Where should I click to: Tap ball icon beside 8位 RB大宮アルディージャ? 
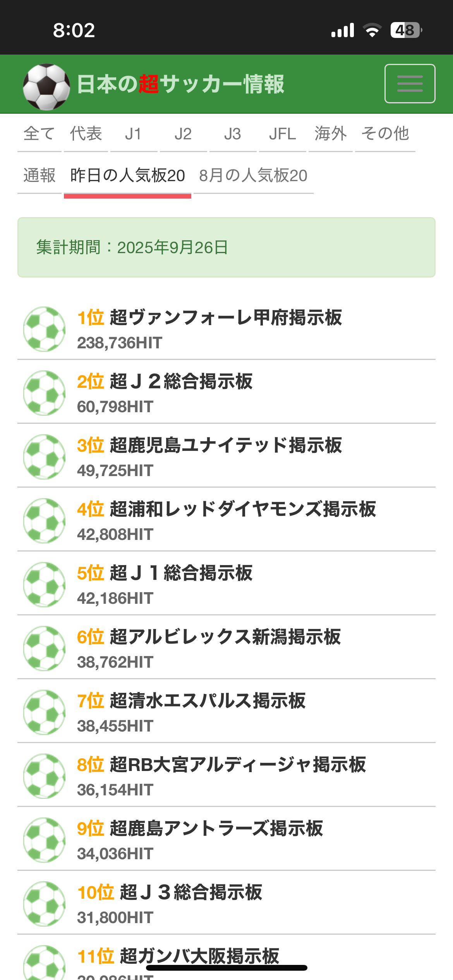[x=44, y=776]
